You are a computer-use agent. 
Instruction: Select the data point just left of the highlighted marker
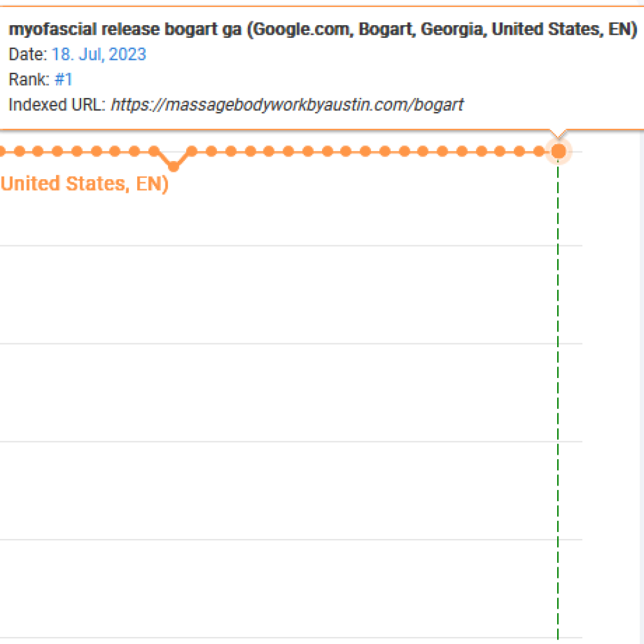[x=539, y=152]
